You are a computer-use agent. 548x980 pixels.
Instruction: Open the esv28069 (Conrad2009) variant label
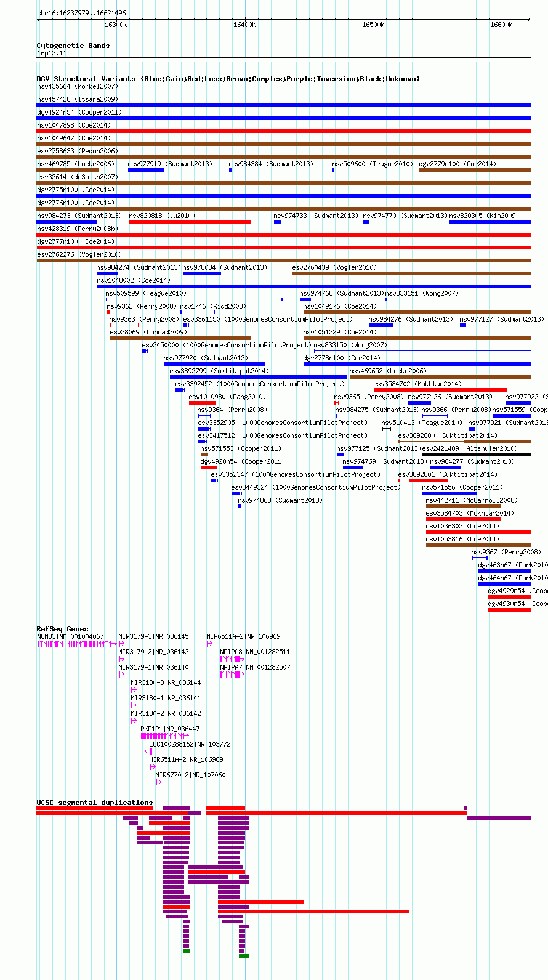148,332
